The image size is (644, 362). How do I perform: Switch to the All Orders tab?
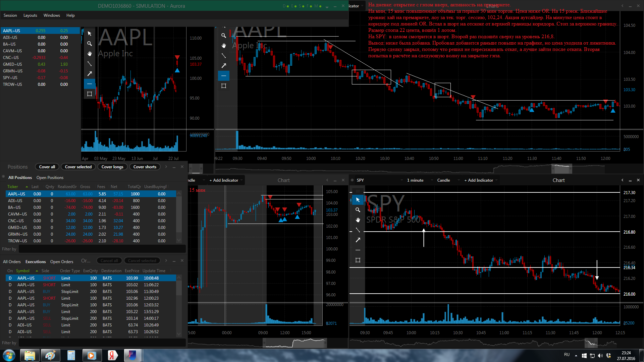coord(12,262)
